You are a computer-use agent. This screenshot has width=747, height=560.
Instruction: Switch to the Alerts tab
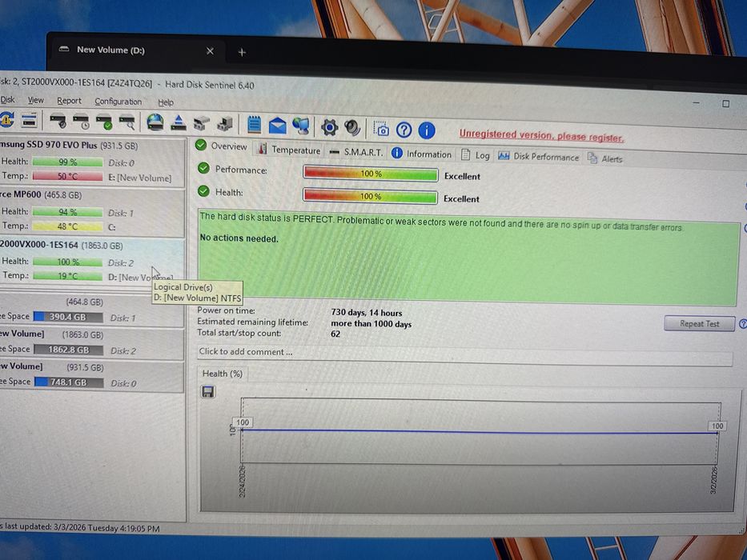pos(605,158)
